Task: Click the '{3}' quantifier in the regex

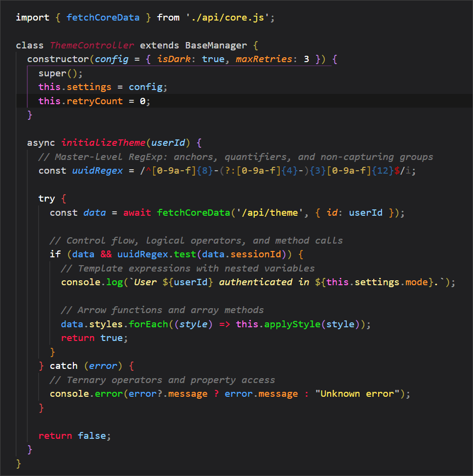Action: (x=318, y=171)
